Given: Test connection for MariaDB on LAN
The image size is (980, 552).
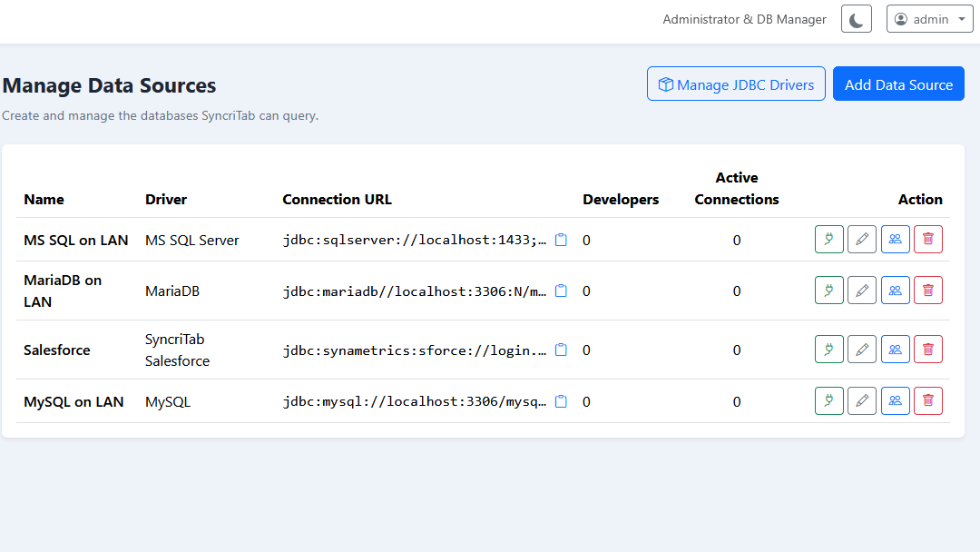Looking at the screenshot, I should (828, 291).
